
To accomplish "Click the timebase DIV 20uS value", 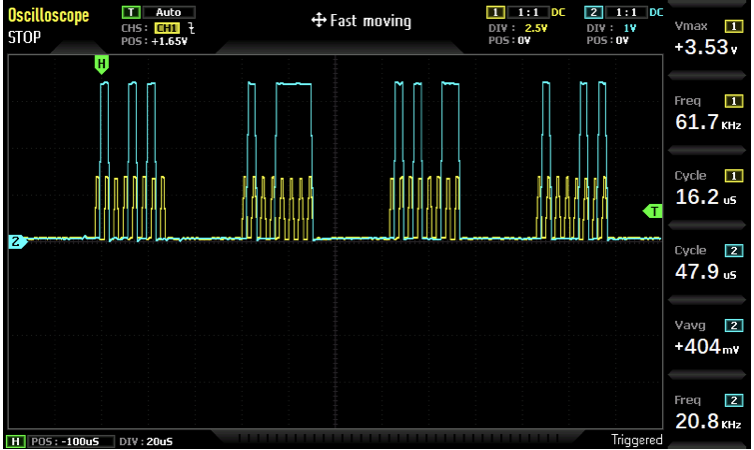I will (160, 441).
